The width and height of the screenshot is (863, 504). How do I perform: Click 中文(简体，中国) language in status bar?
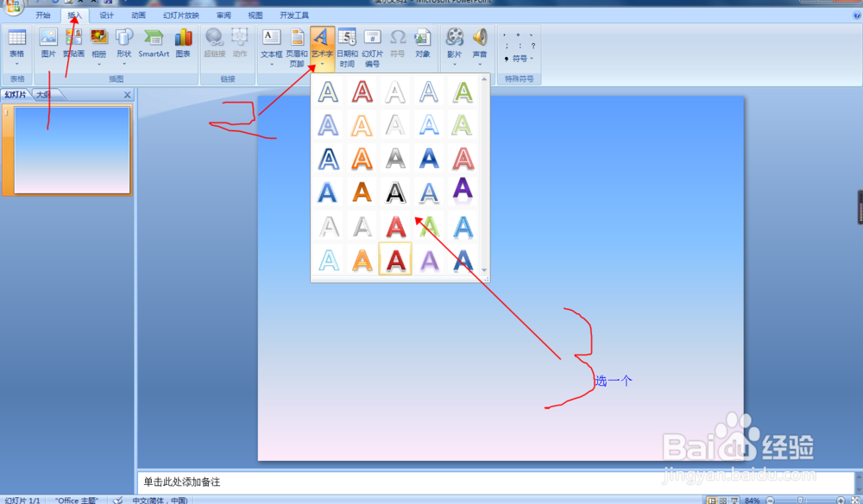point(160,501)
